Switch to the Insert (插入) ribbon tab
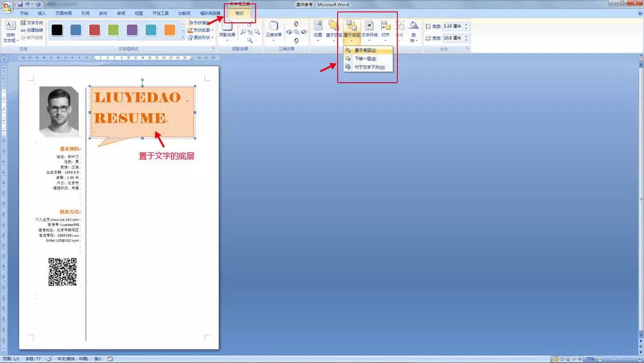 pyautogui.click(x=42, y=13)
